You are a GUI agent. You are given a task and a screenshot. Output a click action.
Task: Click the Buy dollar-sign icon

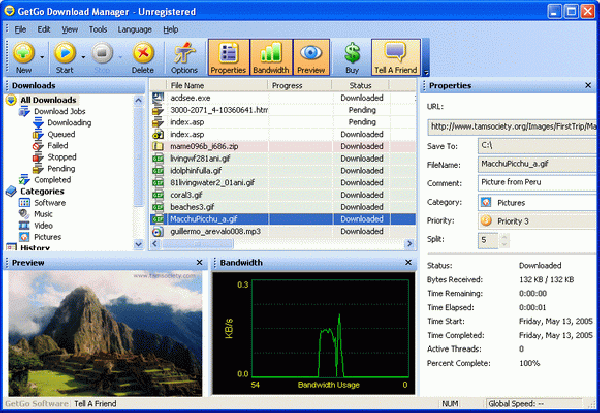click(x=351, y=57)
